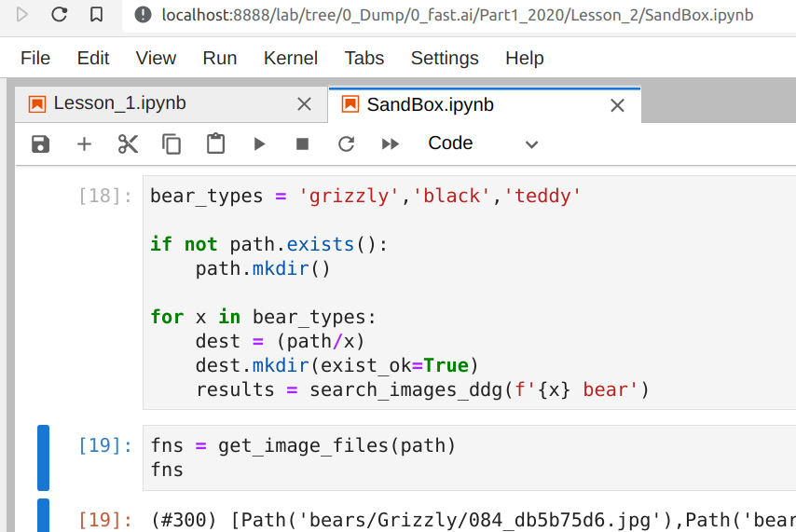Reload the page in the browser
Viewport: 796px width, 532px height.
click(60, 15)
